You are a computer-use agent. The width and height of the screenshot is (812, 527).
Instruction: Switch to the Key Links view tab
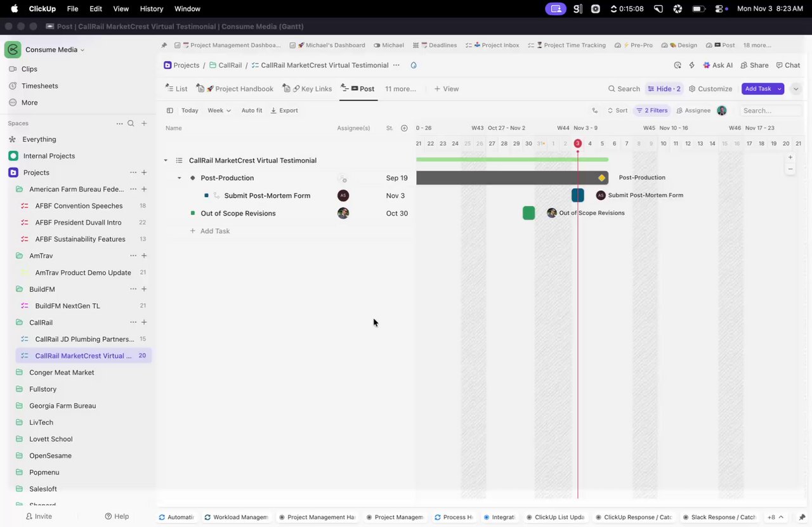[307, 89]
